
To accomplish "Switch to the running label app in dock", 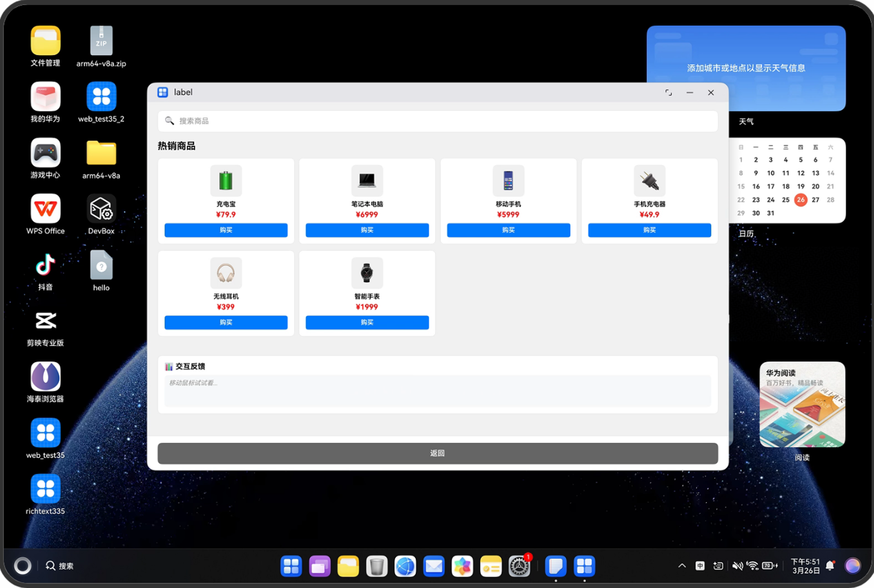I will pos(584,566).
